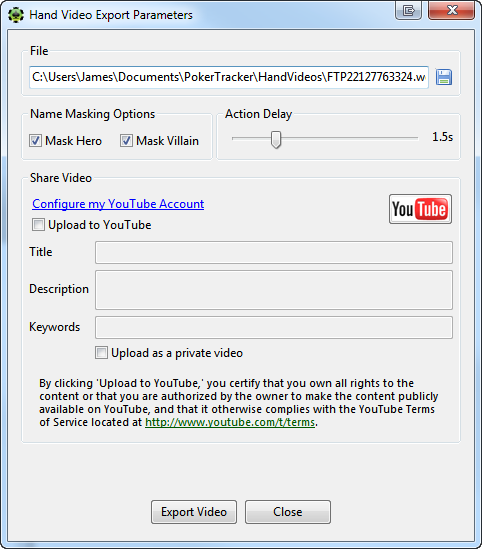The width and height of the screenshot is (482, 549).
Task: Uncheck the Mask Hero checkbox
Action: 35,141
